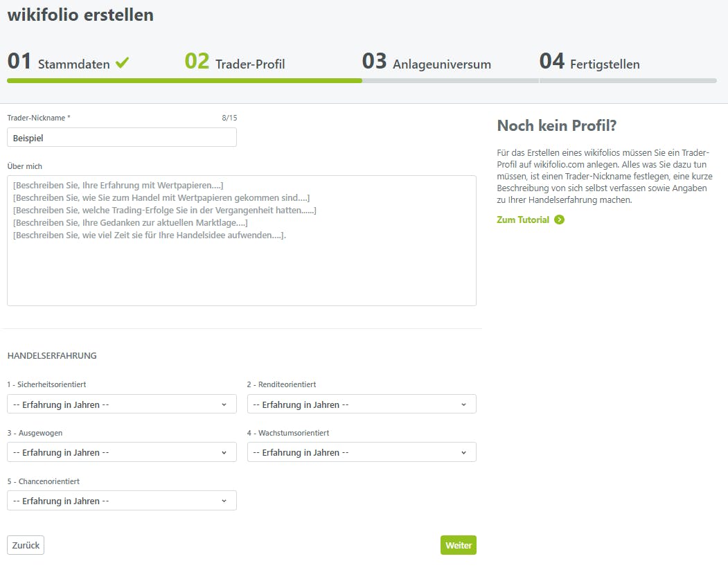Switch to step 03 Anlageuniversum

pyautogui.click(x=426, y=62)
